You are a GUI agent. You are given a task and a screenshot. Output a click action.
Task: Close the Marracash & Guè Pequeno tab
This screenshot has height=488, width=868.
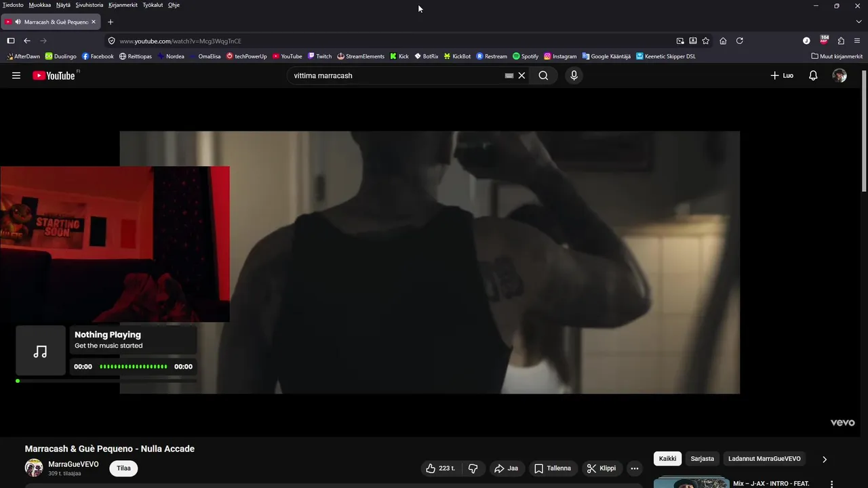click(x=94, y=22)
